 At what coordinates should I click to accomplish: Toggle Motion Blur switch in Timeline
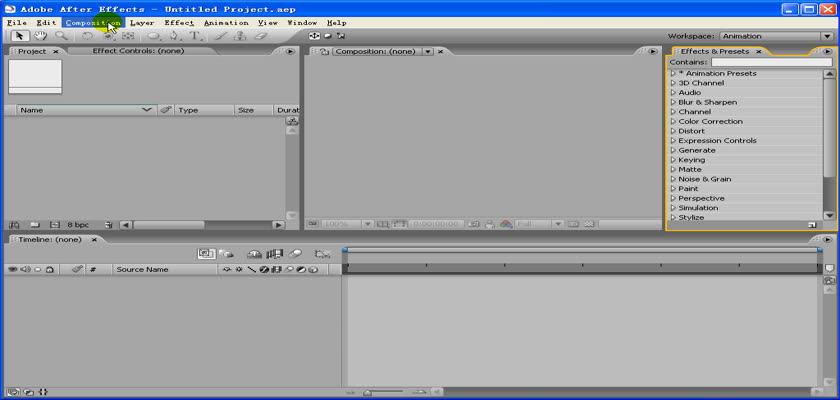click(295, 254)
